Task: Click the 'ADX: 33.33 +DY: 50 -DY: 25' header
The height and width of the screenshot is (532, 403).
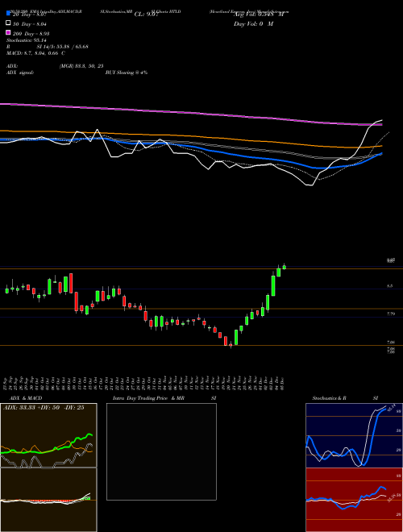Action: (x=44, y=408)
